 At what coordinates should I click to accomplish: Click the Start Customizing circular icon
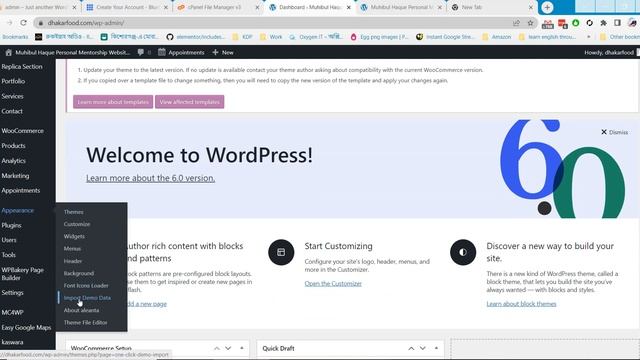click(281, 252)
